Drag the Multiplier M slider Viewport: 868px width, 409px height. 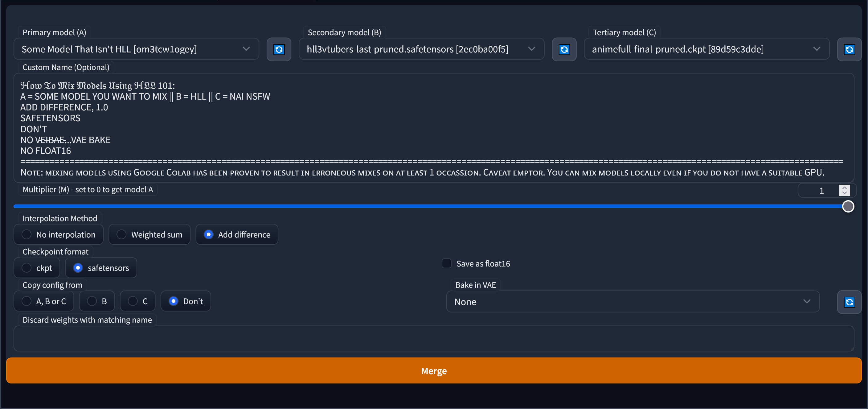[849, 206]
